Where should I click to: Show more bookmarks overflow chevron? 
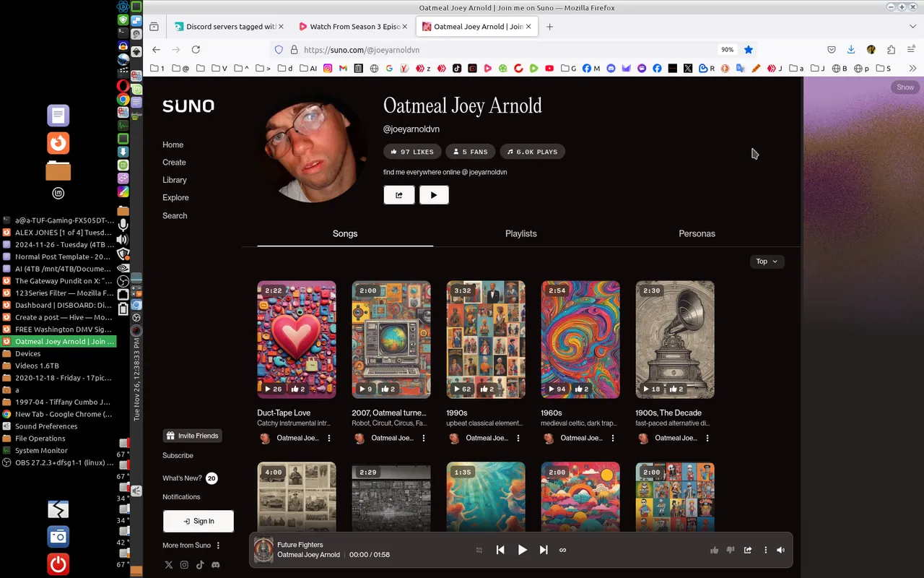912,69
